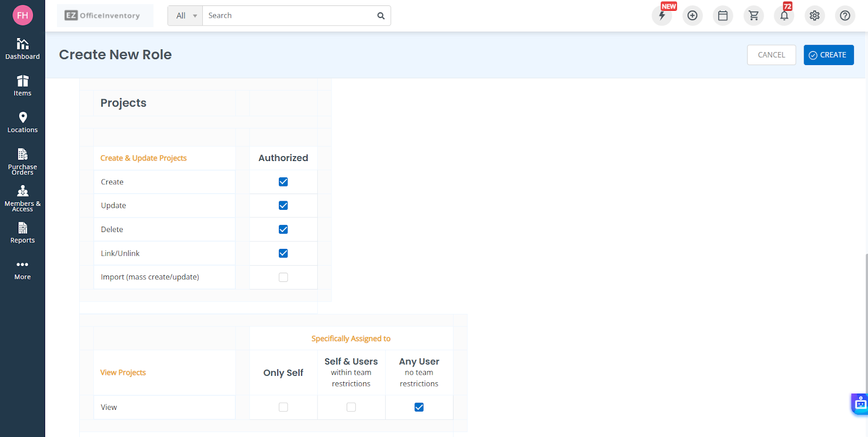Check View for Self & Users within team

tap(351, 407)
